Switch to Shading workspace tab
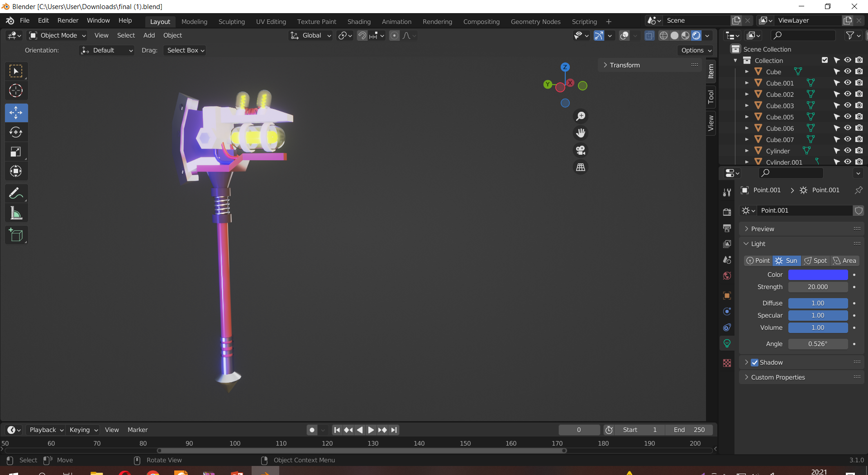The image size is (868, 475). point(359,22)
